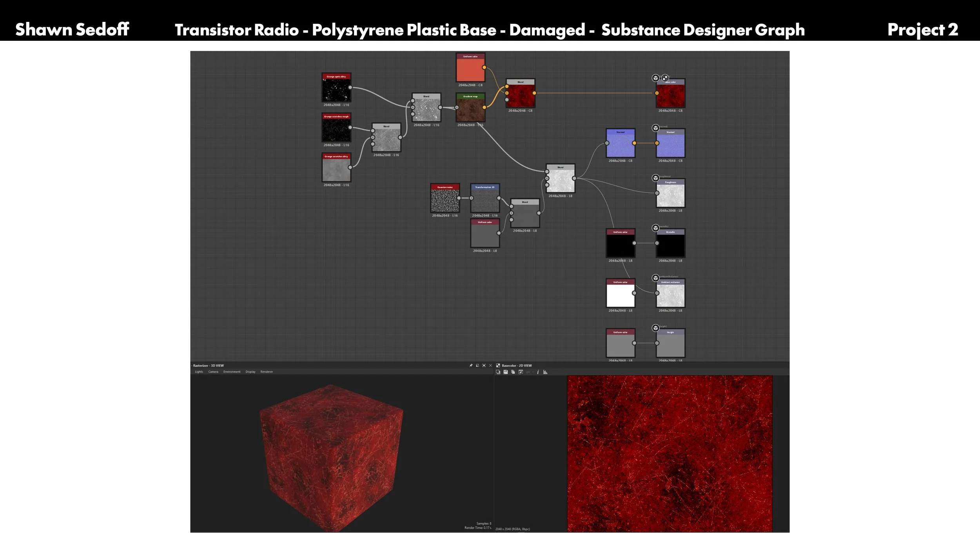The height and width of the screenshot is (551, 980).
Task: Select the Height output node
Action: pos(671,343)
